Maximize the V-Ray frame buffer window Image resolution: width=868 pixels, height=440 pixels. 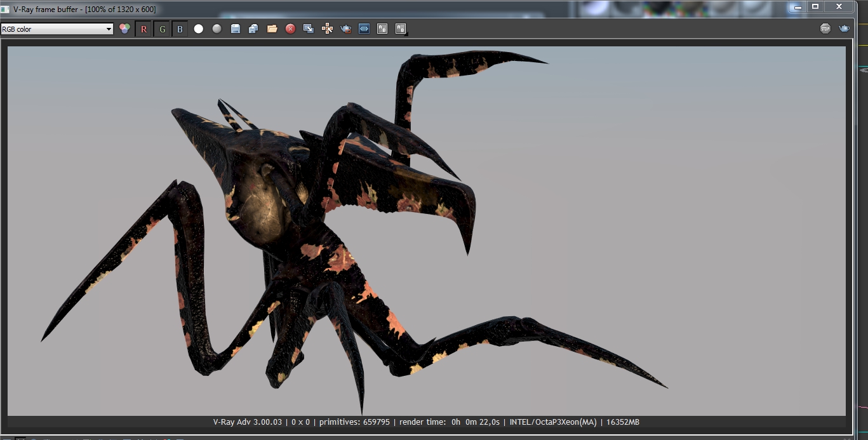(x=815, y=6)
